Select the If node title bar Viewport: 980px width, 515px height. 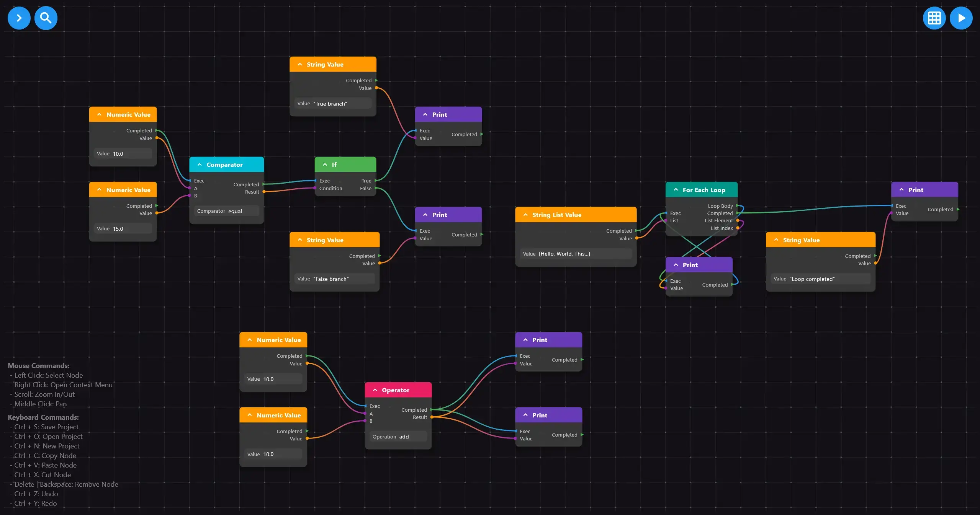(x=345, y=165)
